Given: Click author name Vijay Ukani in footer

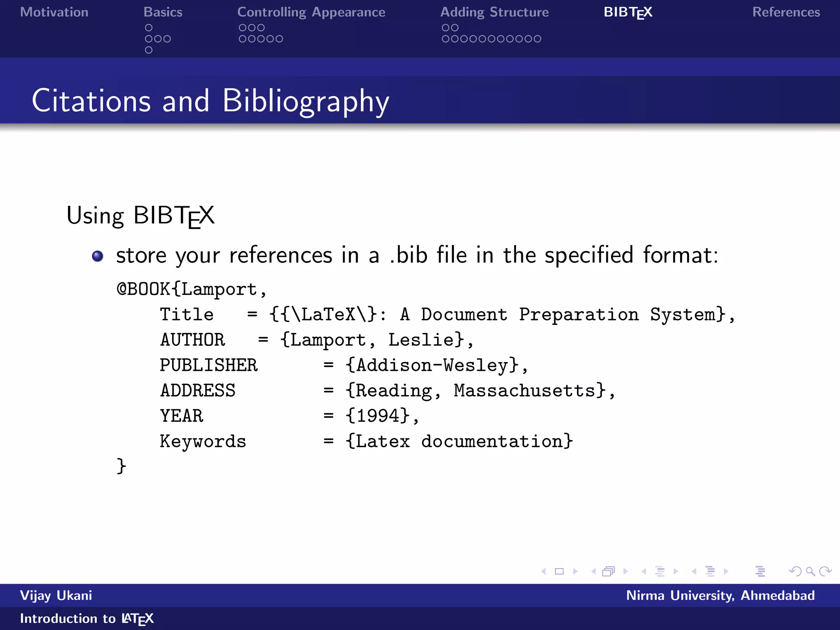Looking at the screenshot, I should click(56, 596).
